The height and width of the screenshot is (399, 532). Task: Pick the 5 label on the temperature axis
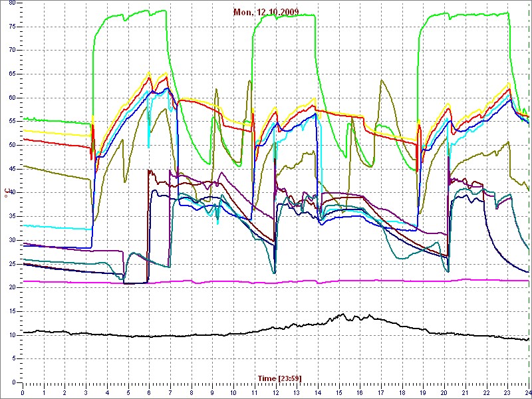click(13, 358)
